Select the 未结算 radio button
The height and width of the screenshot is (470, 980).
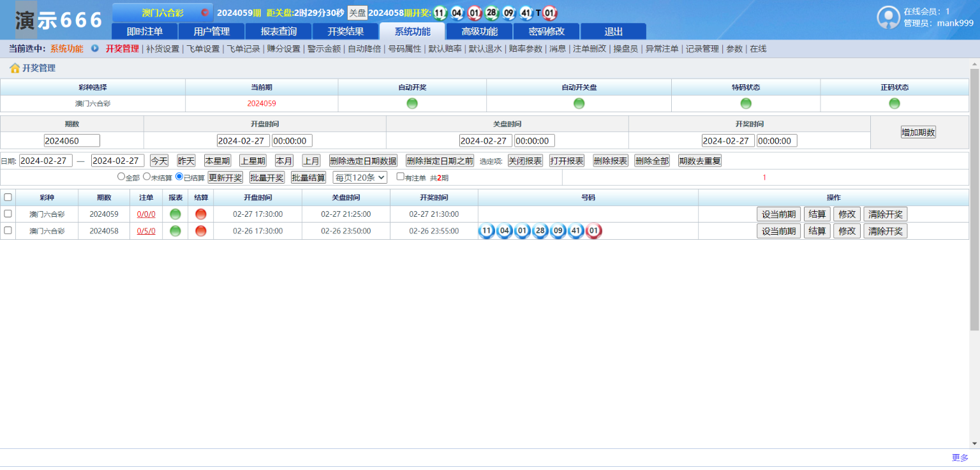[147, 177]
